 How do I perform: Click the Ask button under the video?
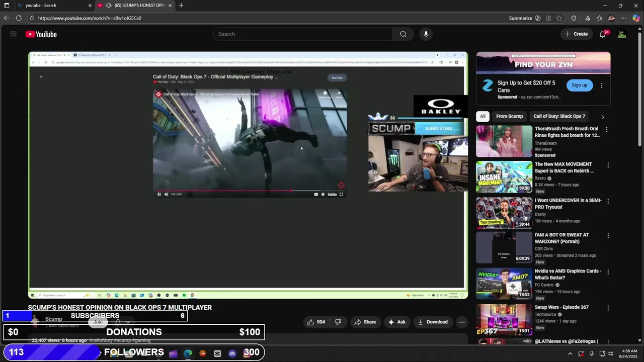(x=396, y=322)
